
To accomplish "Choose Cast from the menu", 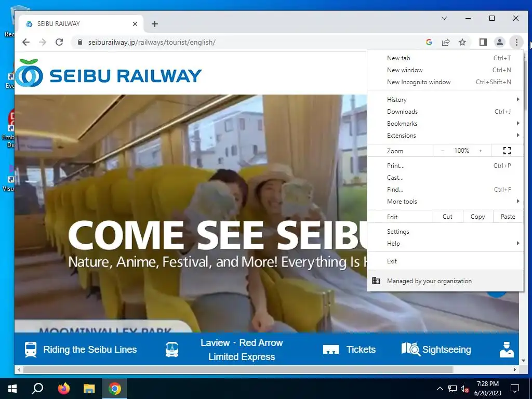I will (445, 178).
